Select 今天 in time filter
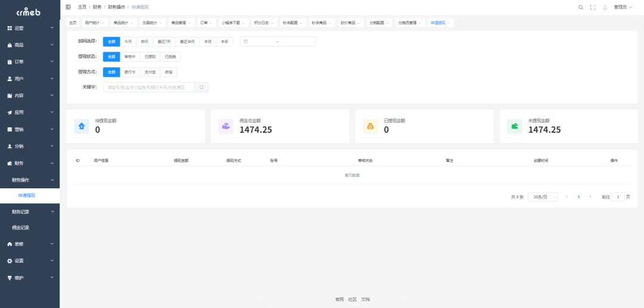Screen dimensions: 644x308 pos(128,42)
